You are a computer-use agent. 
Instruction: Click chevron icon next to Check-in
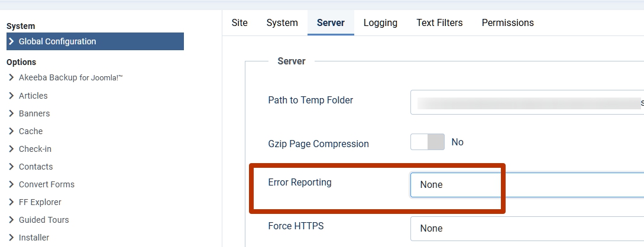click(11, 148)
